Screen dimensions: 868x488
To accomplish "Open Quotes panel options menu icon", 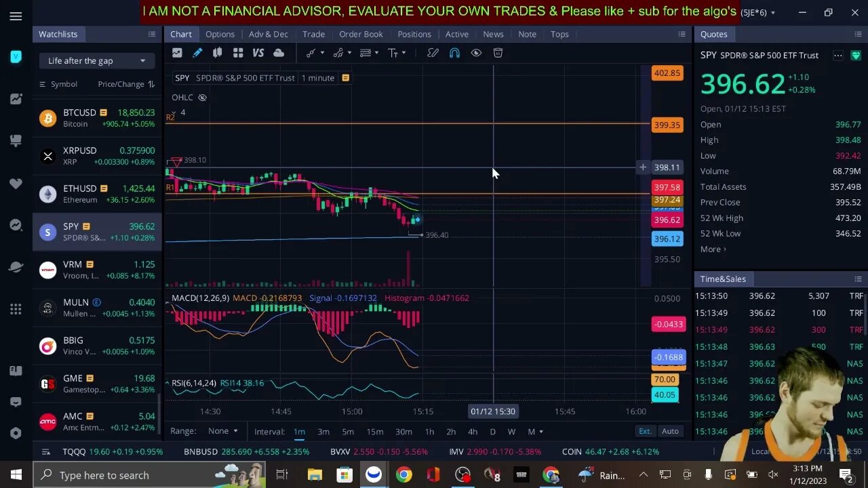I will [858, 34].
